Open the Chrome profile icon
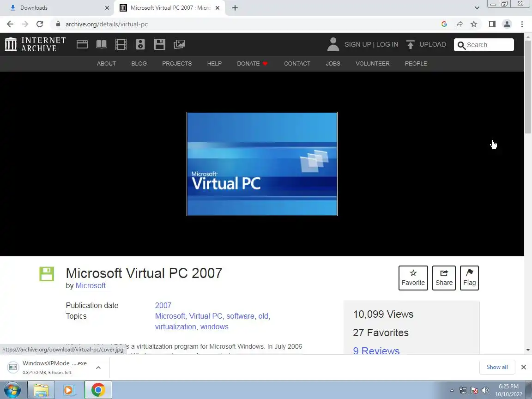 coord(507,24)
